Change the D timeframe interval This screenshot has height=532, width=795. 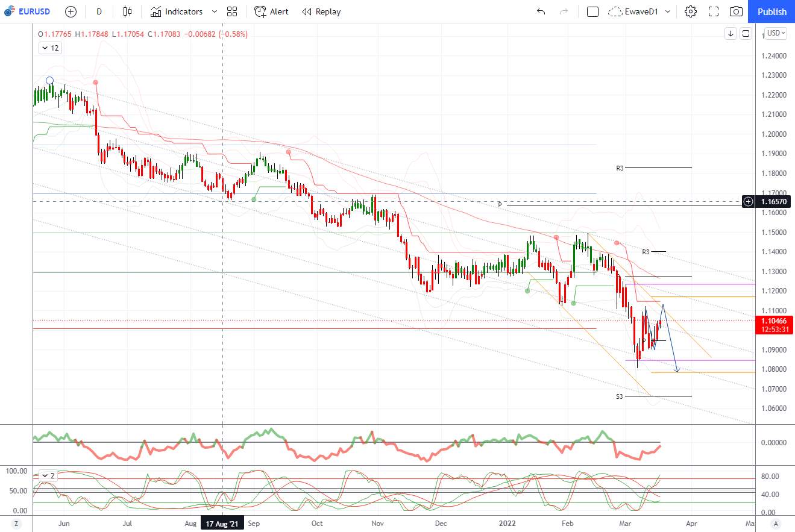point(99,11)
